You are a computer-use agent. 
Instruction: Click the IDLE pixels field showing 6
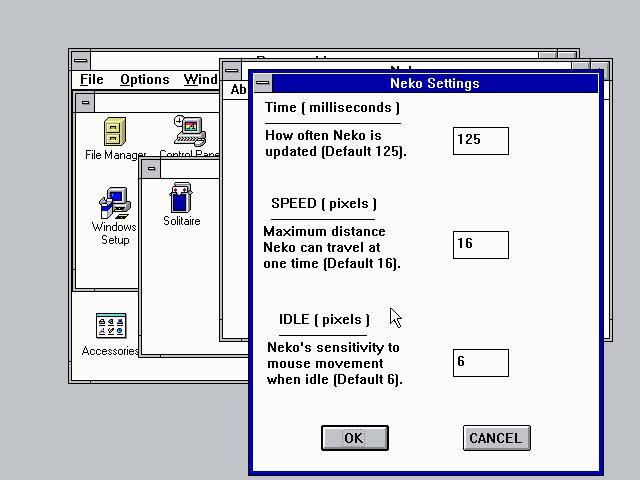[481, 363]
